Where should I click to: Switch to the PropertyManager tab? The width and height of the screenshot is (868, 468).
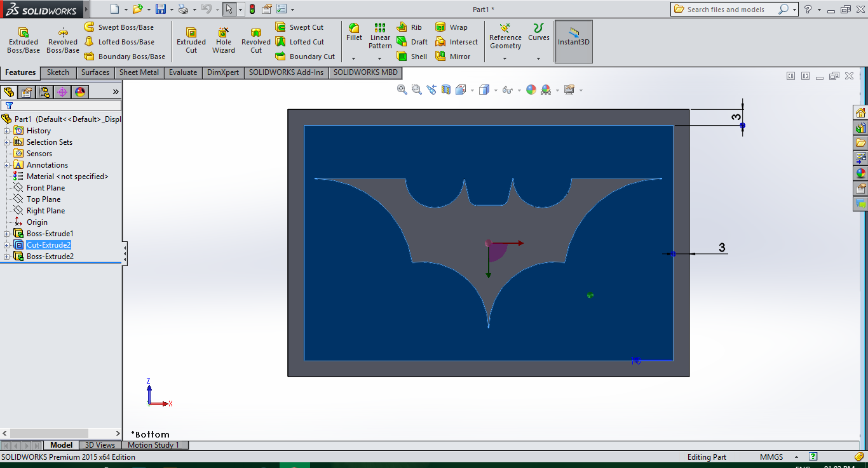pos(27,92)
